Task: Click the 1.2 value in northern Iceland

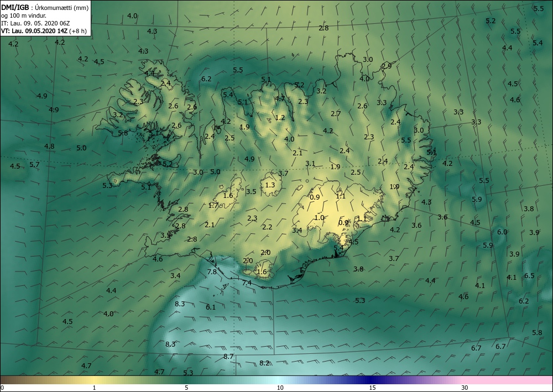Action: pyautogui.click(x=280, y=118)
